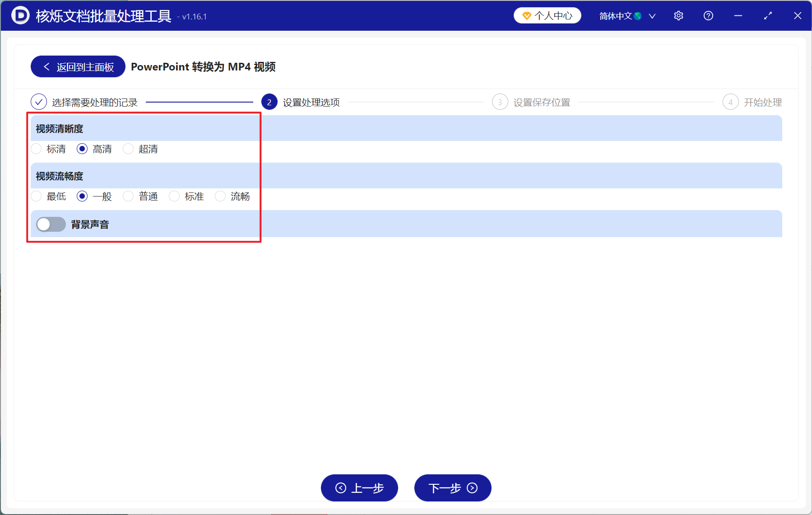Screen dimensions: 812x515
Task: Click the app logo D icon
Action: click(20, 15)
